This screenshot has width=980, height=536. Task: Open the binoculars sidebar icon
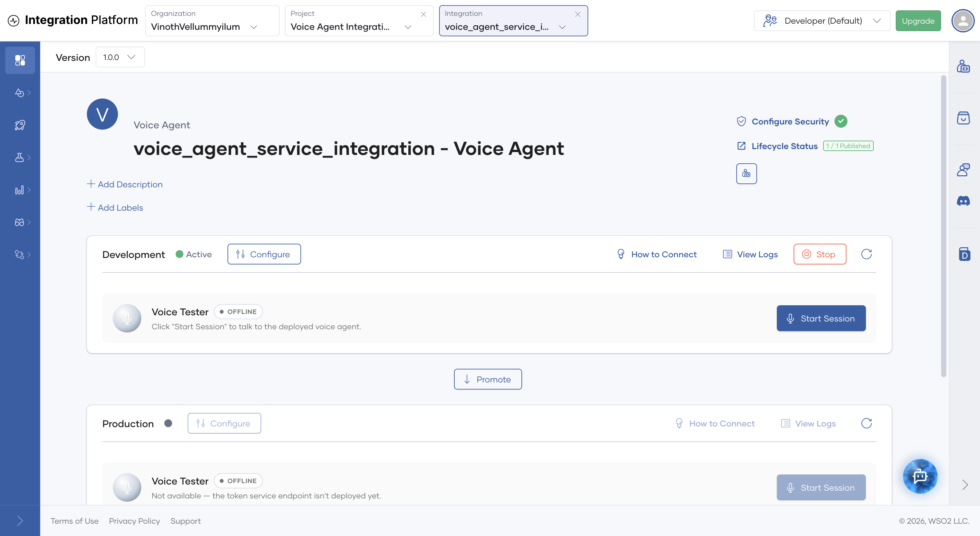click(20, 222)
